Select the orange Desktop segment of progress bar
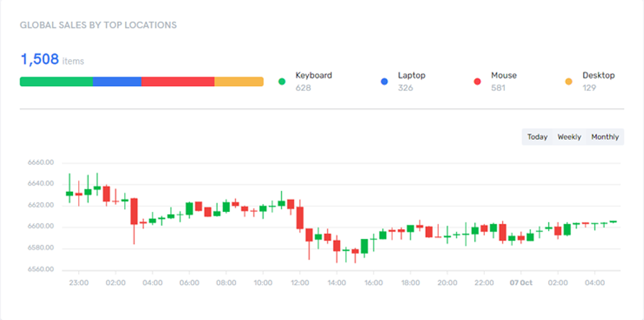The height and width of the screenshot is (320, 644). coord(239,82)
